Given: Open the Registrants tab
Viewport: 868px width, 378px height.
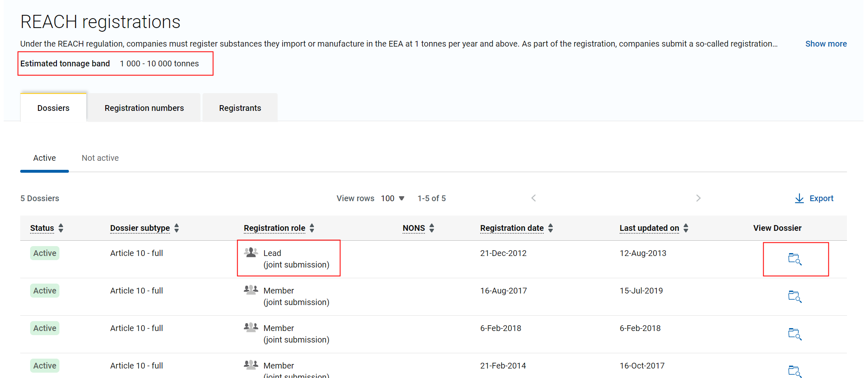Looking at the screenshot, I should point(240,108).
